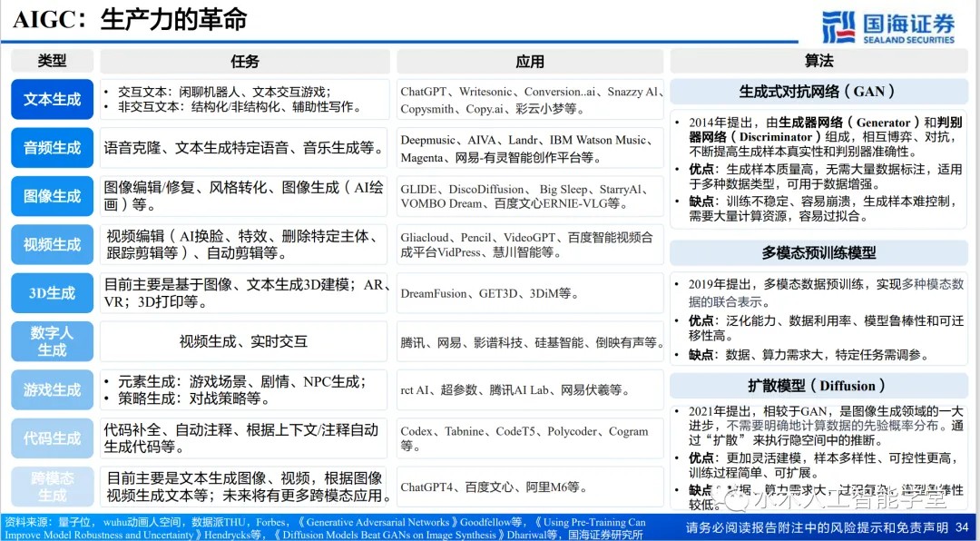
Task: Click the task cell '目前主要是文本生成图像、视频'
Action: (x=244, y=487)
